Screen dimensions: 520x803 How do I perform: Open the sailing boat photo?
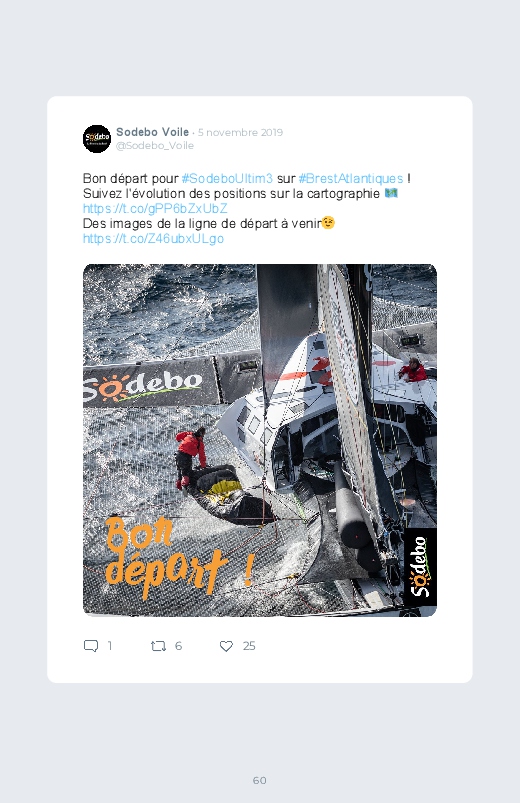coord(260,440)
